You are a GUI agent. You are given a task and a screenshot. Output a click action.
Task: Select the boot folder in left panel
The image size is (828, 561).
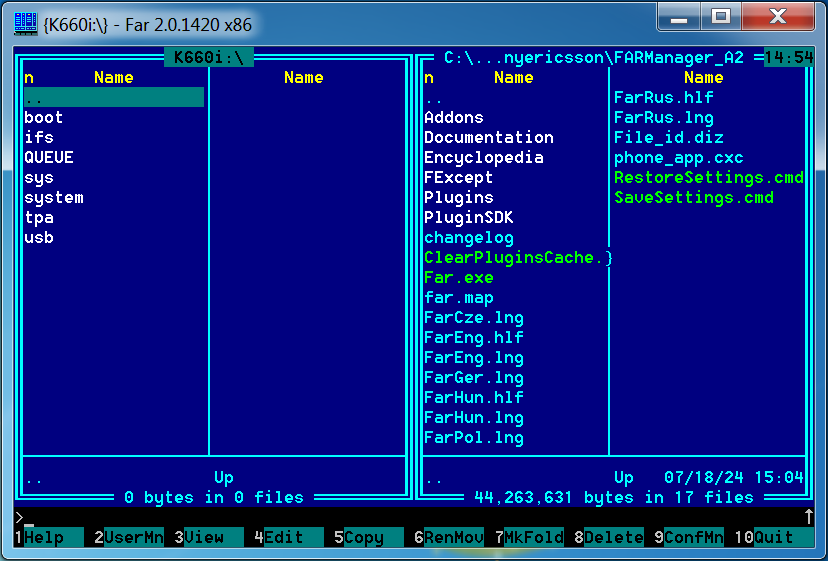(x=44, y=117)
